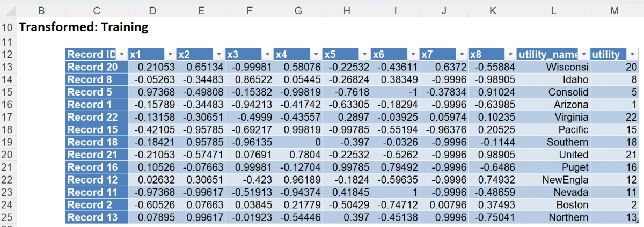The width and height of the screenshot is (644, 227).
Task: Select the x6 cell containing -1
Action: (394, 92)
